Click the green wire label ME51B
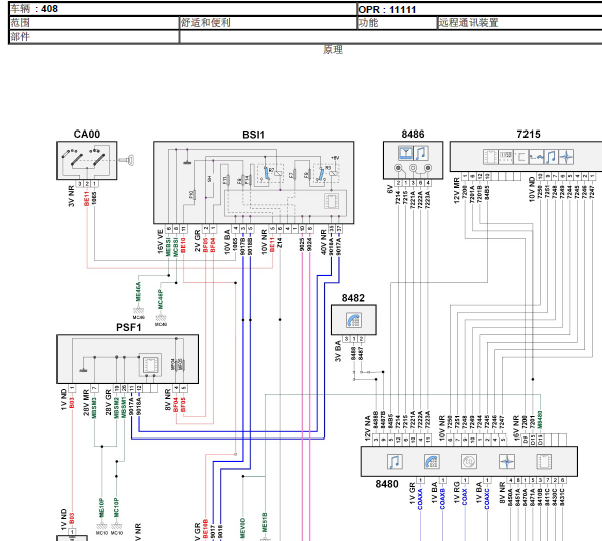 tap(265, 523)
